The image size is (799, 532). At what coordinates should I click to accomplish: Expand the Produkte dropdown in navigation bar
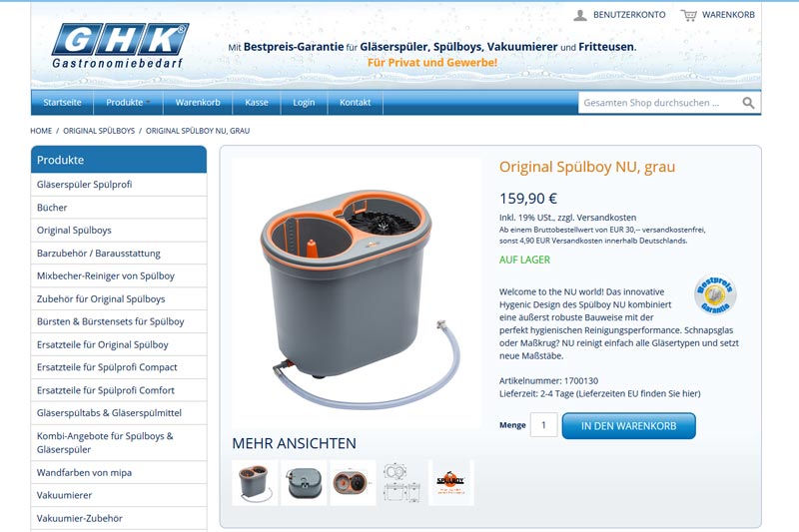[128, 103]
